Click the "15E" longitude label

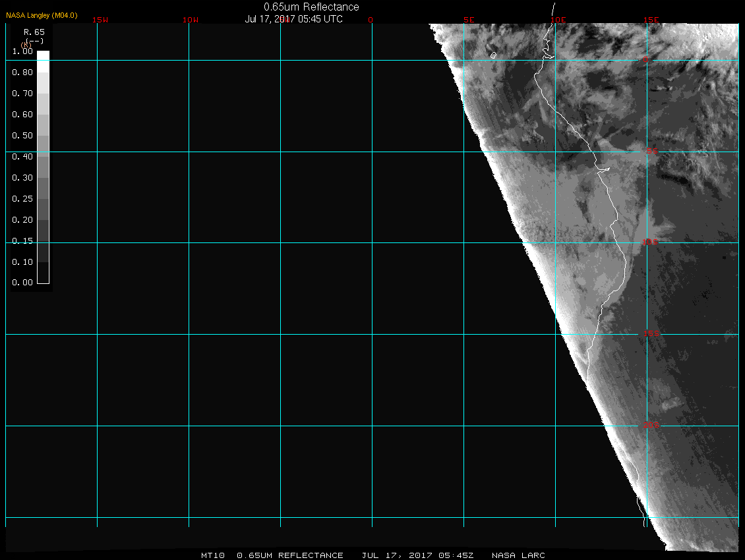click(x=651, y=20)
